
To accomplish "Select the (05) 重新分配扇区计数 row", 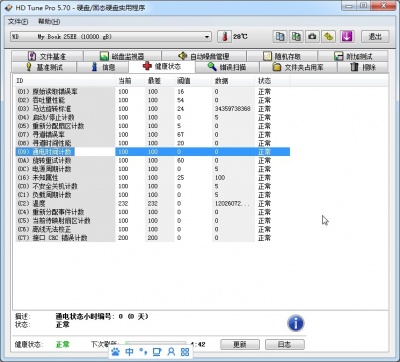I will [x=153, y=126].
